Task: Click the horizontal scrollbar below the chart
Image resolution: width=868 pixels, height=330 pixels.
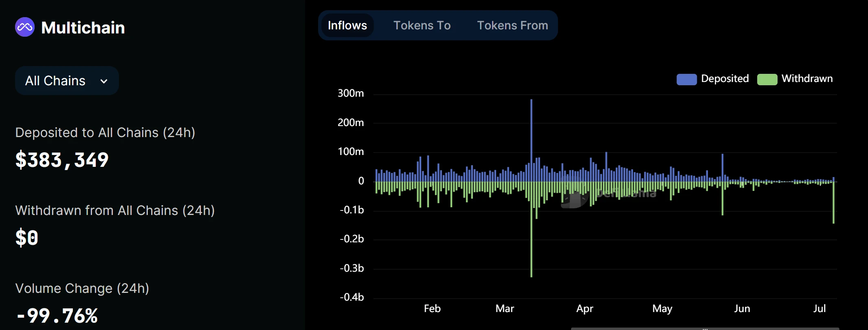Action: point(705,328)
